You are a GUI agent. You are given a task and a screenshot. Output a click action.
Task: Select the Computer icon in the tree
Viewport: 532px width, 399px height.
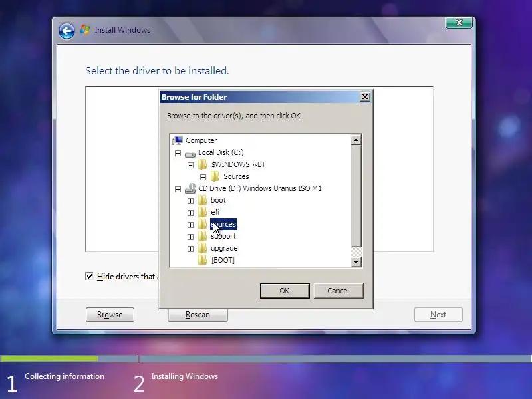click(178, 140)
